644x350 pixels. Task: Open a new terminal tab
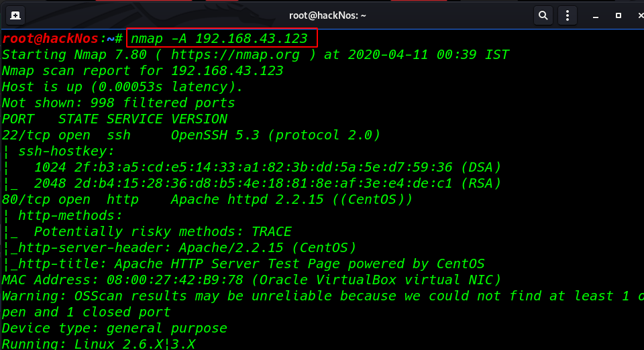click(15, 15)
